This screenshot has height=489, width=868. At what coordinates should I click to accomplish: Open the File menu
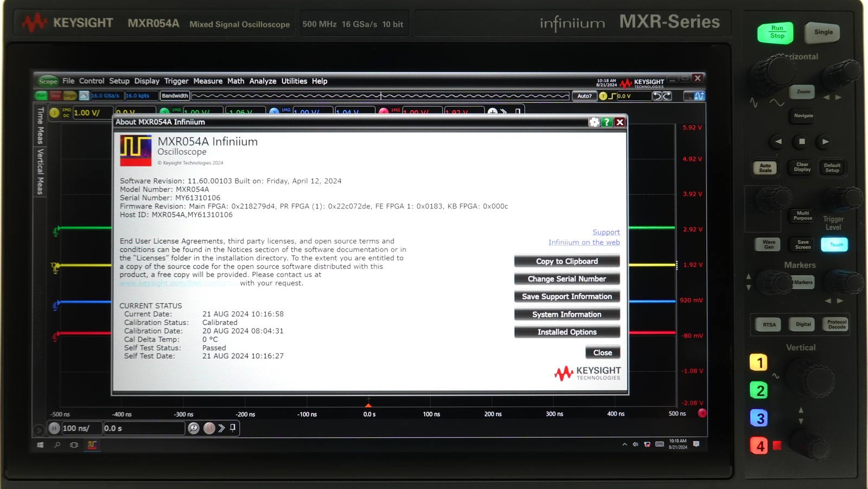[68, 81]
